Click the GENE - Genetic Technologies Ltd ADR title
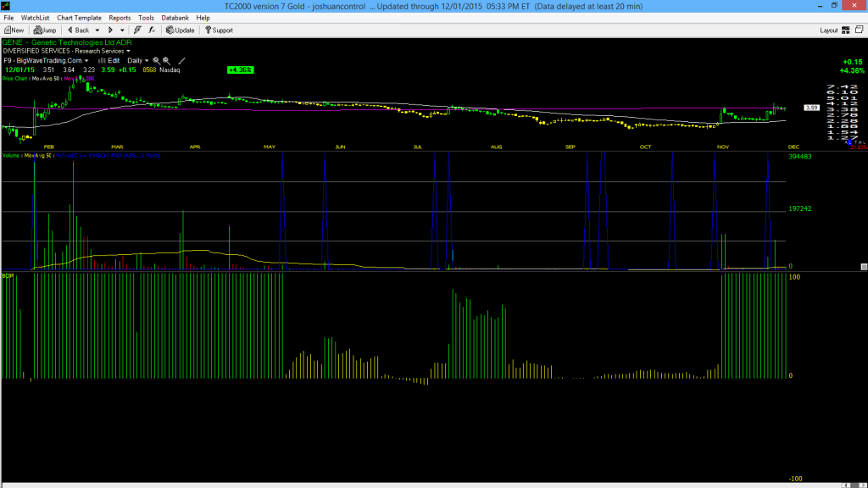The image size is (868, 488). pos(67,42)
